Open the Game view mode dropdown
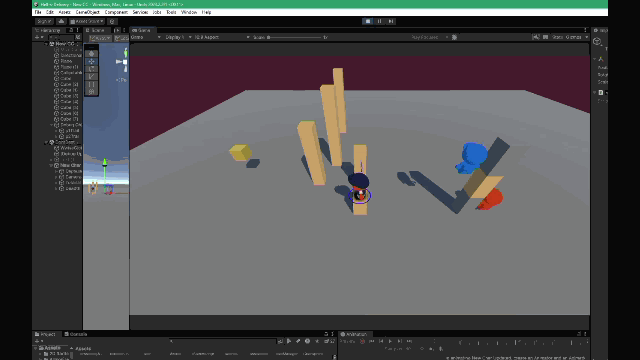 point(146,37)
